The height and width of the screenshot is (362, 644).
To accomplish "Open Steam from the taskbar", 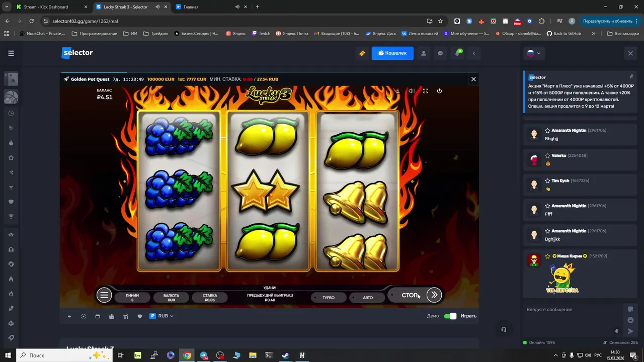I will click(x=285, y=355).
